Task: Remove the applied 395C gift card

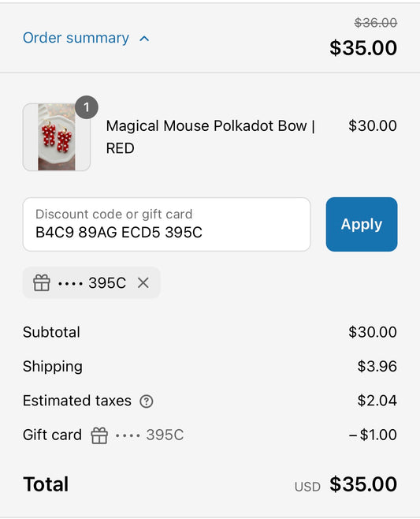Action: [x=143, y=282]
